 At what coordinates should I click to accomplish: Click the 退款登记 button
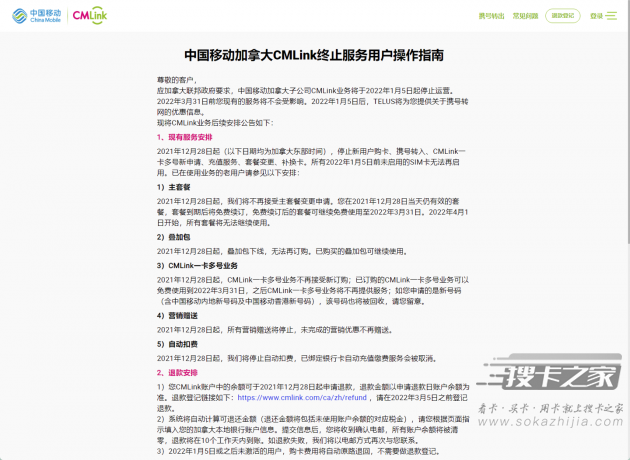pos(562,16)
